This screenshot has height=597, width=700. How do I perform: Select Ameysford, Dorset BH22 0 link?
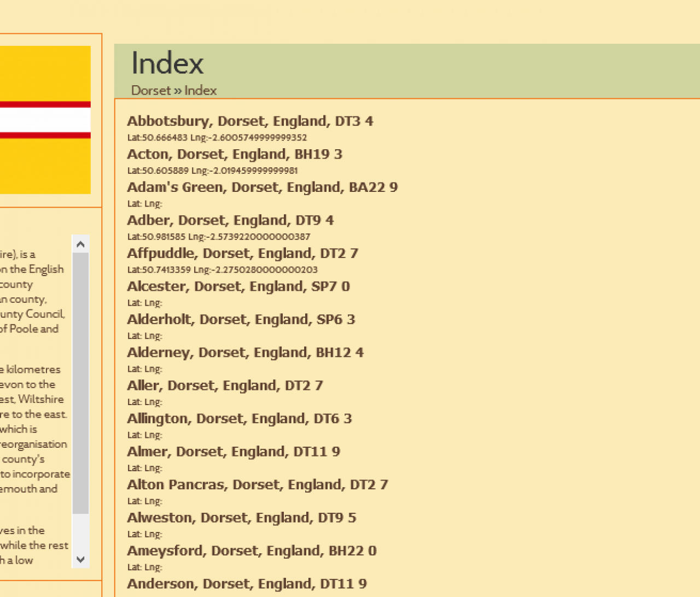(x=252, y=551)
